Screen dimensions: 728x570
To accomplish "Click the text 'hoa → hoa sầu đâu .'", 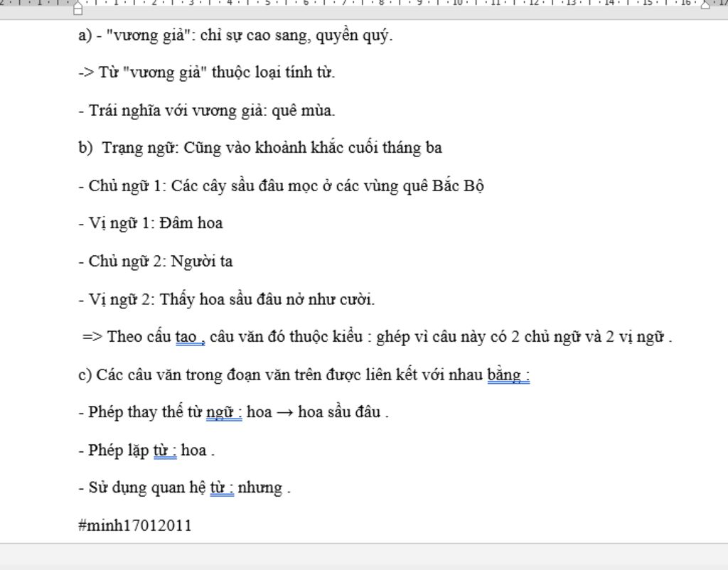I will coord(318,412).
